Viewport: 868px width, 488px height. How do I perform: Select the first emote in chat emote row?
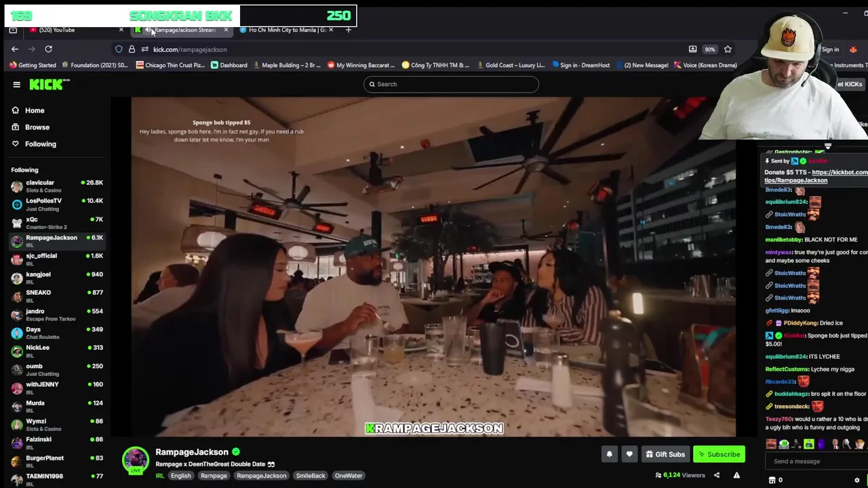[x=771, y=445]
